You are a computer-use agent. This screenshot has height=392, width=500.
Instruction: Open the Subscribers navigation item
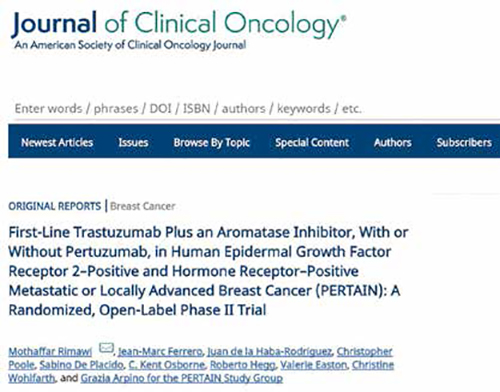click(x=464, y=142)
